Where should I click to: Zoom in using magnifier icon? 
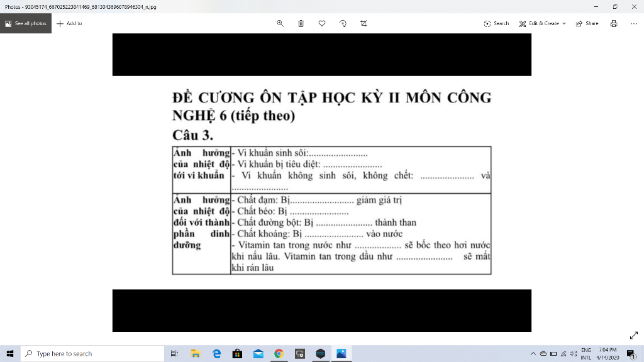pyautogui.click(x=280, y=23)
